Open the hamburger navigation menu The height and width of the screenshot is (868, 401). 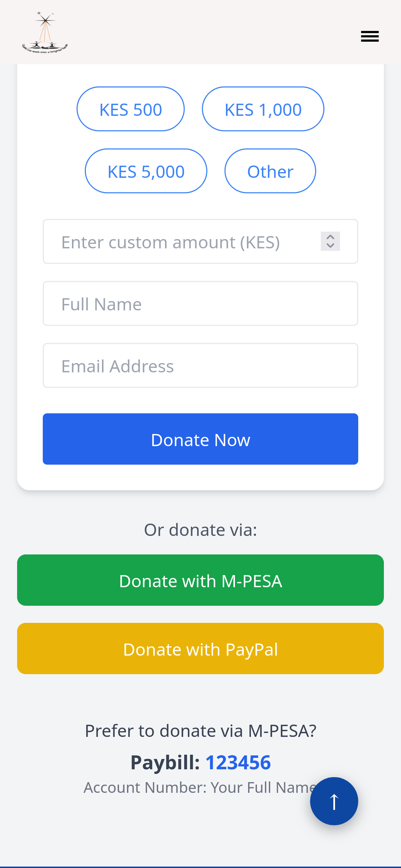(370, 36)
